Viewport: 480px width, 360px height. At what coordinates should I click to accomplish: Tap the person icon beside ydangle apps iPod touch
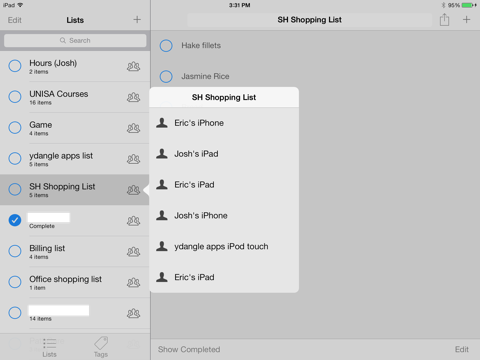[162, 246]
